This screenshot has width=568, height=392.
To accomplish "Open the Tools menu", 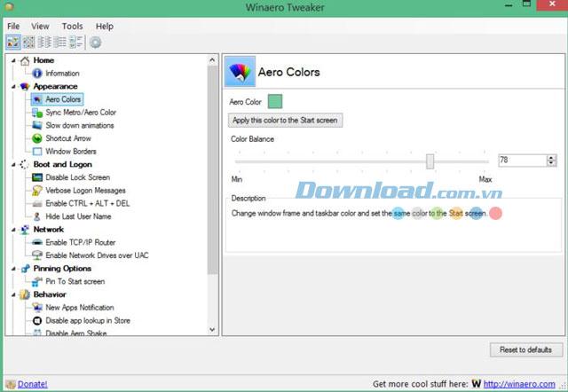I will [73, 27].
